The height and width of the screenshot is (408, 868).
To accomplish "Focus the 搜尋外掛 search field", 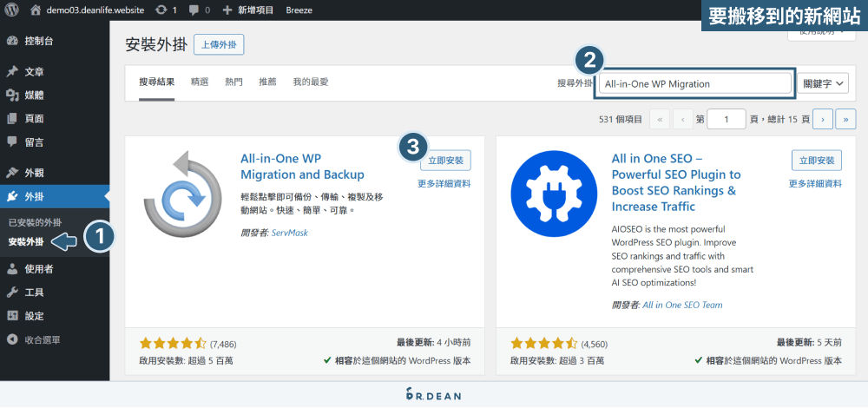I will [694, 84].
